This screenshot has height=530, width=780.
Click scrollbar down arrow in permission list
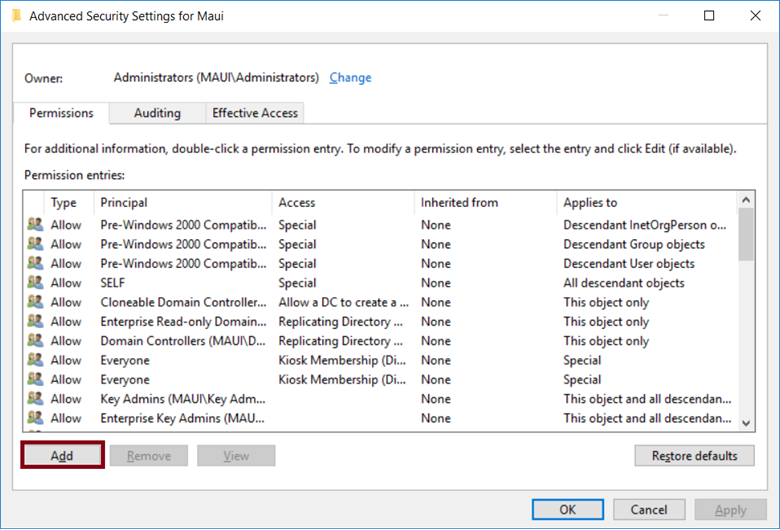[746, 423]
